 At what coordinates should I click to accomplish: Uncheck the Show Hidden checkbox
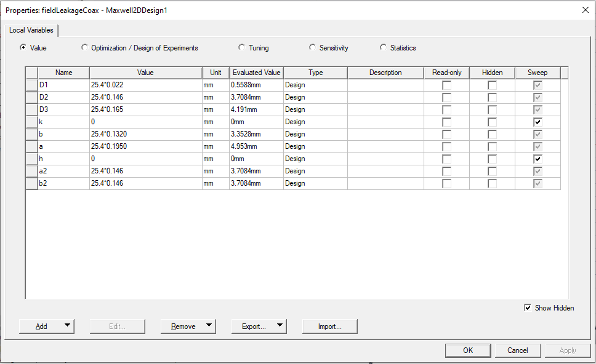[x=528, y=308]
